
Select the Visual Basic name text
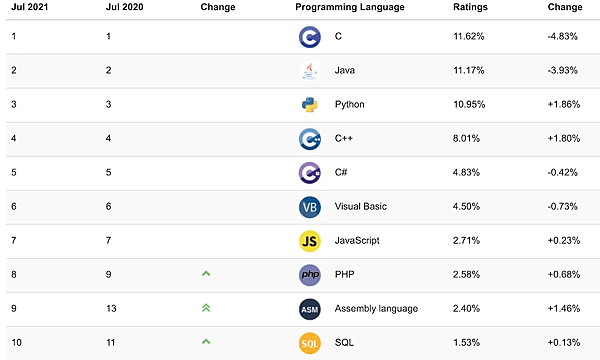pyautogui.click(x=360, y=207)
